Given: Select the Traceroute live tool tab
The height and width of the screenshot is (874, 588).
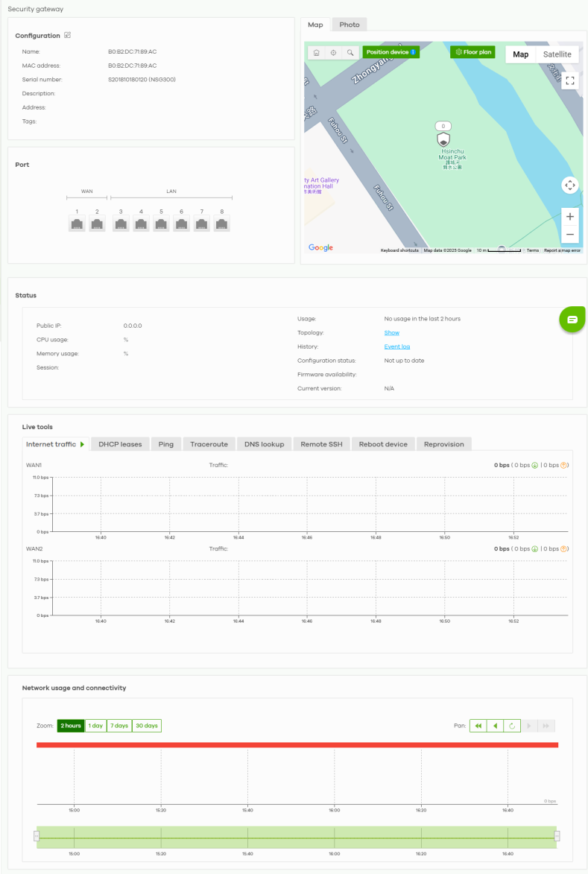Looking at the screenshot, I should coord(209,444).
